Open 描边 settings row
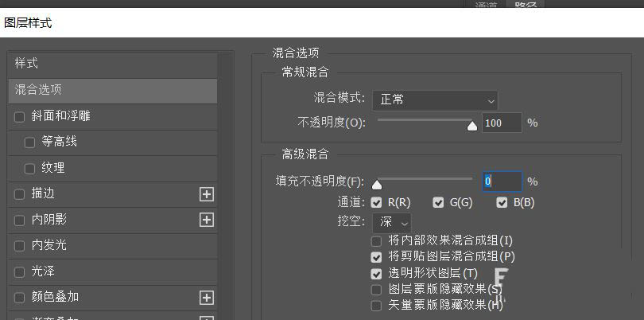This screenshot has width=644, height=320. (113, 194)
